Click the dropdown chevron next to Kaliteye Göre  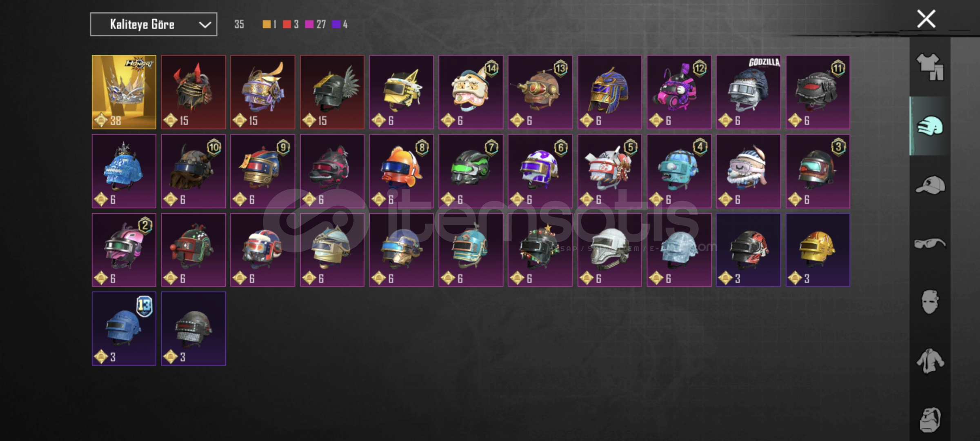(204, 25)
